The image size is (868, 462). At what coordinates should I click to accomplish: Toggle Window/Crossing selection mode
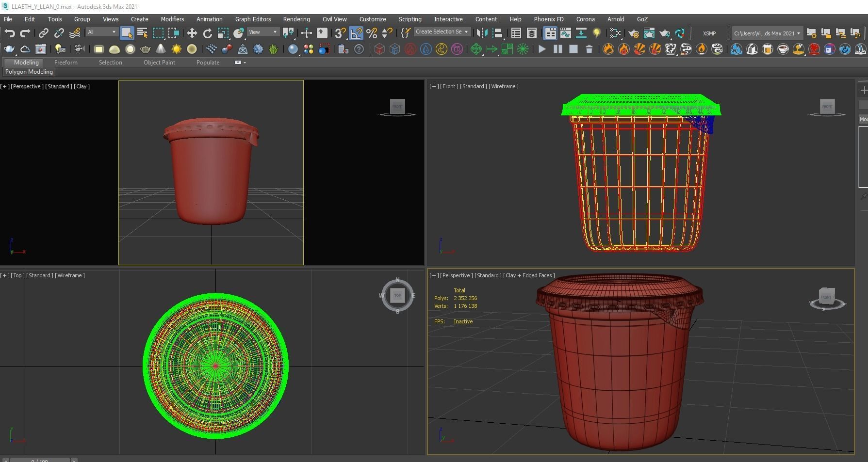(174, 33)
